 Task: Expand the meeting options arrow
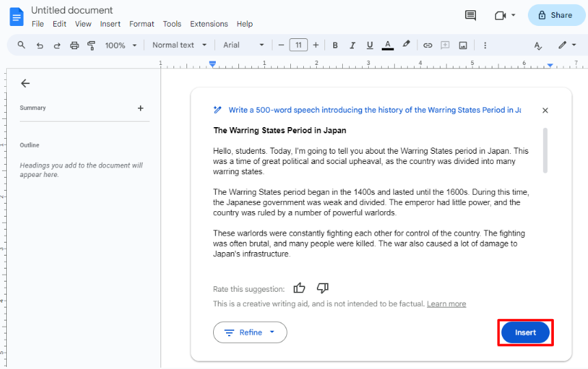point(514,16)
